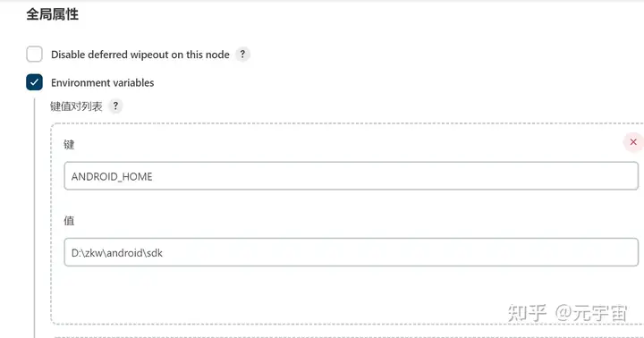Place cursor after ANDROID_HOME text
644x338 pixels.
click(153, 176)
